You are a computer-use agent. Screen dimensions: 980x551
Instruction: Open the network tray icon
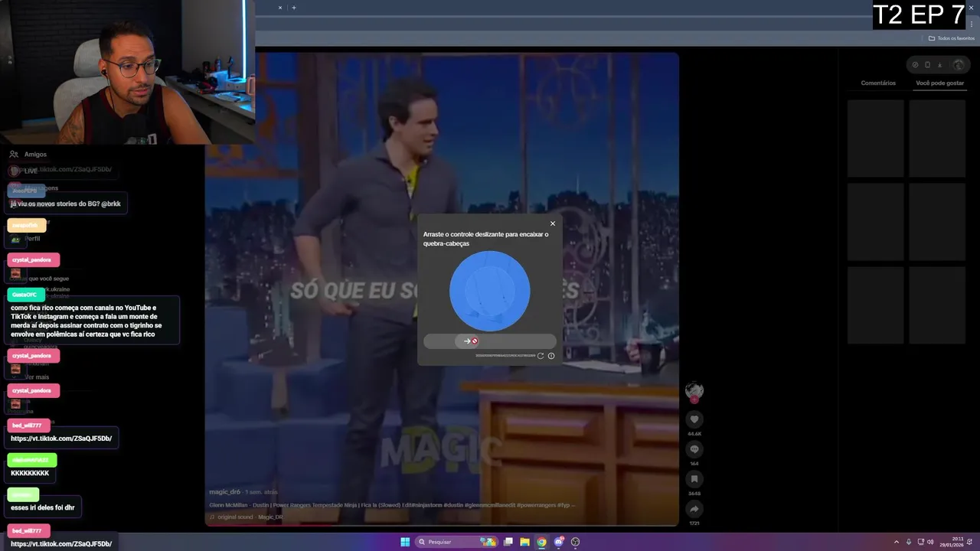tap(920, 542)
